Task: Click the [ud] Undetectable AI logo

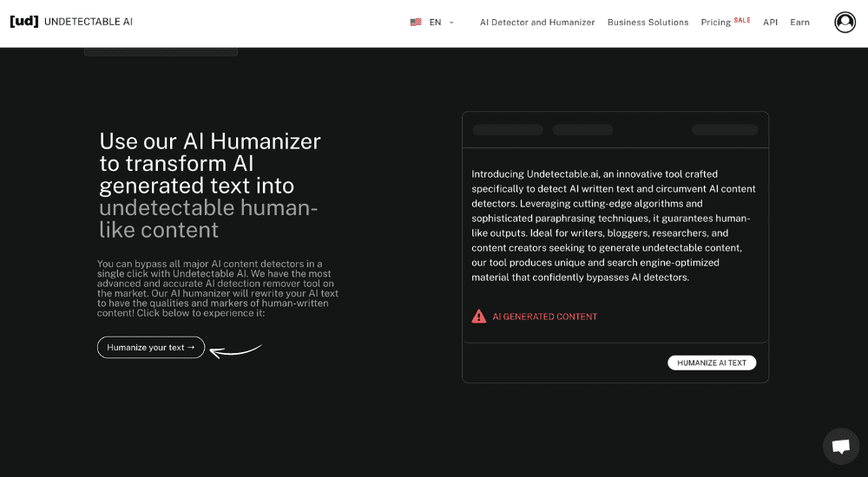Action: point(71,22)
